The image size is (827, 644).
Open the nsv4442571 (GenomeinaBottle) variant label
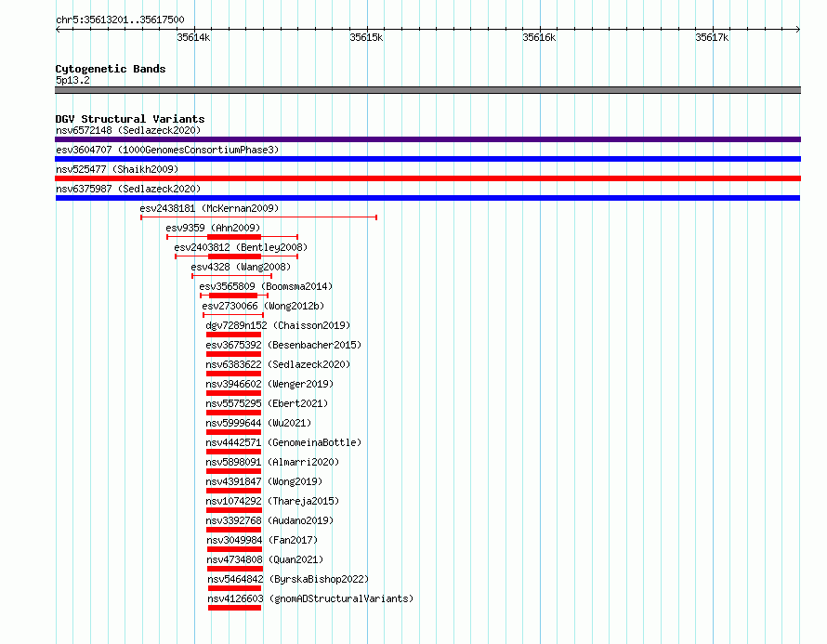click(283, 442)
